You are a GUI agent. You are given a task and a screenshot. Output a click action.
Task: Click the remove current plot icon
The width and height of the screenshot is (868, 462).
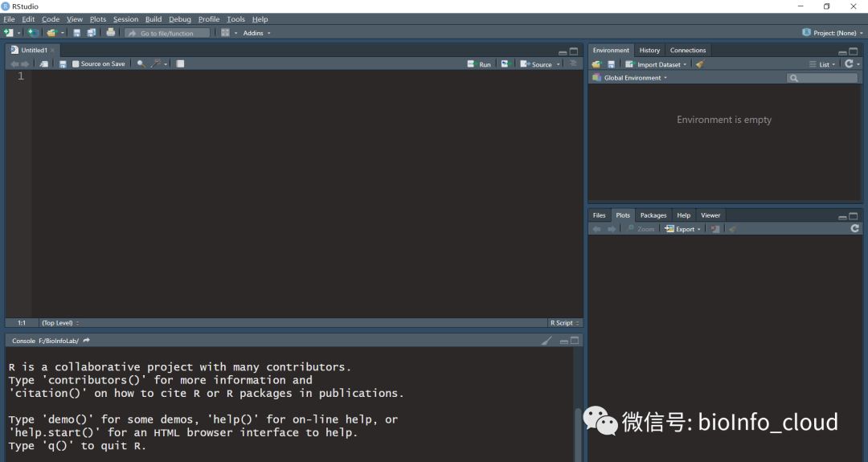pos(715,229)
